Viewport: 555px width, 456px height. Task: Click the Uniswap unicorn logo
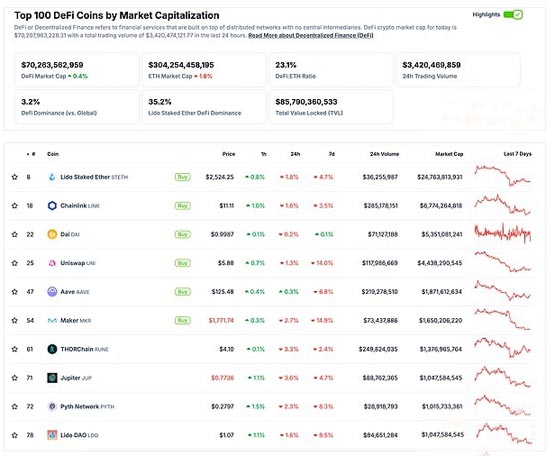click(52, 263)
